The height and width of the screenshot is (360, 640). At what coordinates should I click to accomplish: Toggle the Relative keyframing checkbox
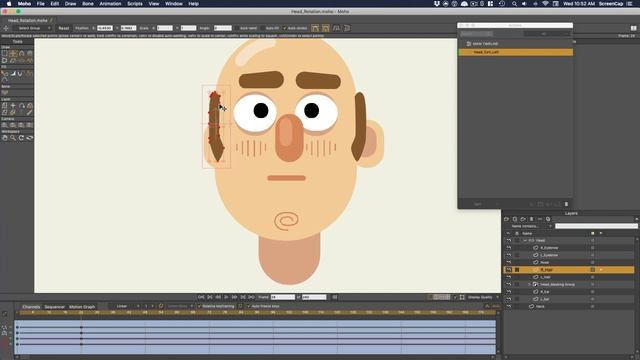pos(200,306)
